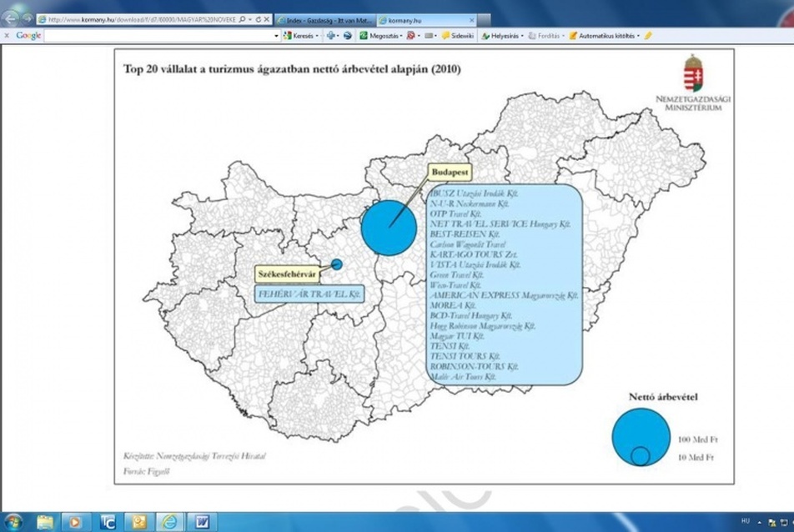Expand the pop-up blocker dropdown arrow

click(x=419, y=36)
